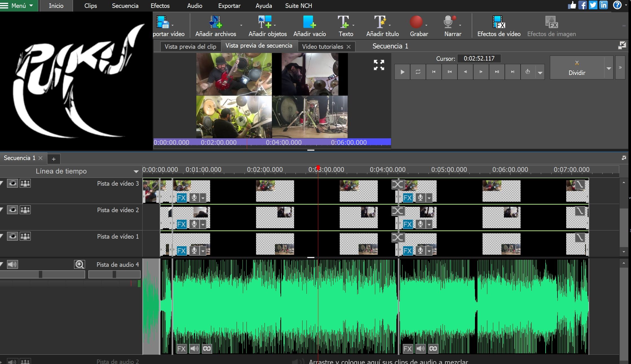This screenshot has width=631, height=364.
Task: Open the Suite NCH menu
Action: click(x=298, y=6)
